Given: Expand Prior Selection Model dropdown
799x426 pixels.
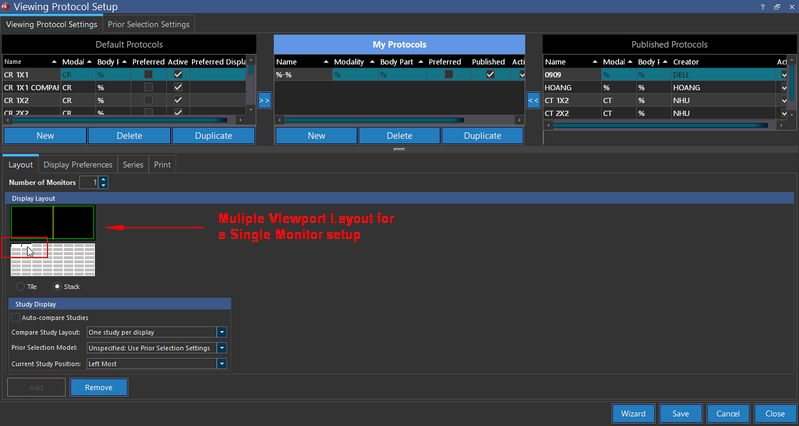Looking at the screenshot, I should 222,348.
